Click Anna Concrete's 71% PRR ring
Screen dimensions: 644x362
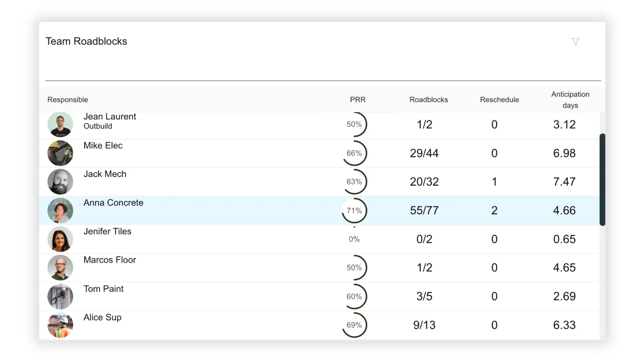point(355,210)
